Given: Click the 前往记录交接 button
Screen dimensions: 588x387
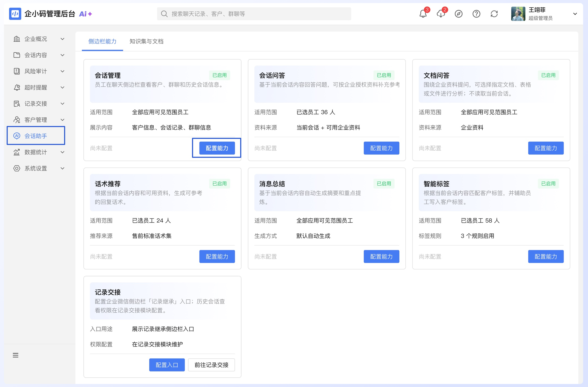Looking at the screenshot, I should 211,365.
